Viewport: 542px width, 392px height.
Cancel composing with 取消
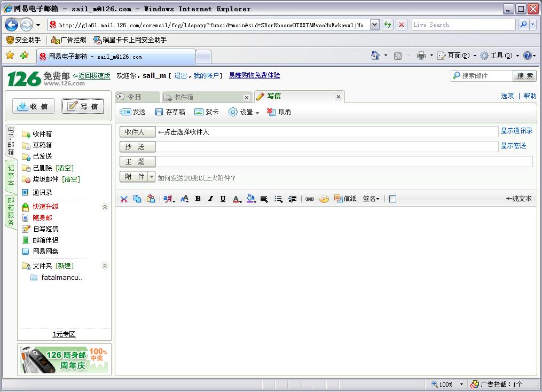(279, 112)
